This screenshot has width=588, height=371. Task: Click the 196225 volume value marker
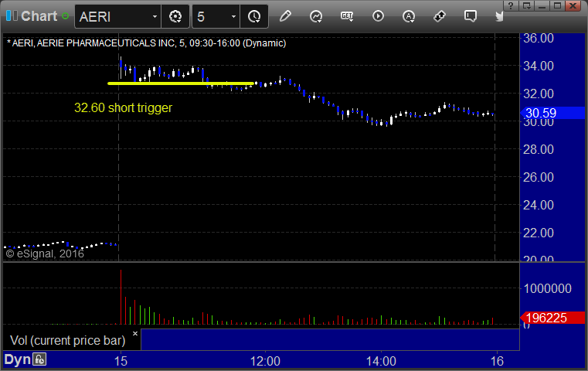point(552,318)
